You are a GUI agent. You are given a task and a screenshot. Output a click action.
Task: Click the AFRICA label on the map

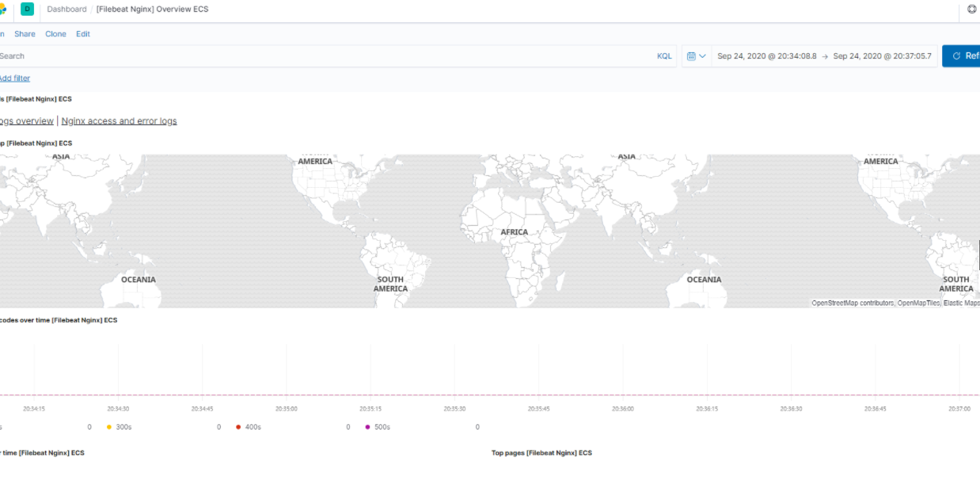tap(515, 232)
